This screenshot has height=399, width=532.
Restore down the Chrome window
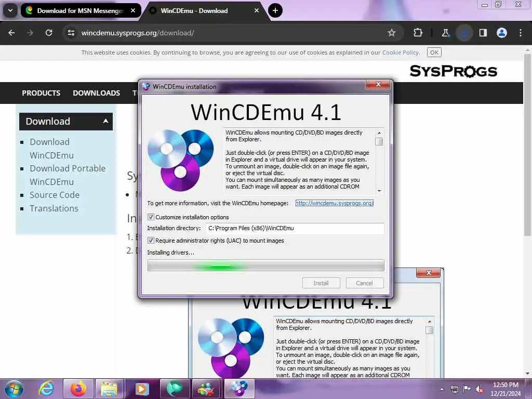point(498,5)
